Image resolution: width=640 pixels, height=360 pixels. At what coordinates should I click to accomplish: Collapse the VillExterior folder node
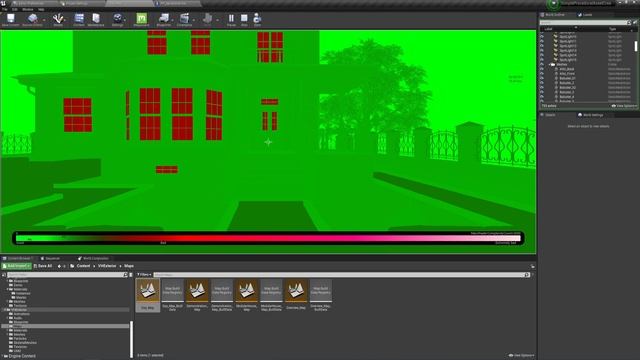pos(4,310)
